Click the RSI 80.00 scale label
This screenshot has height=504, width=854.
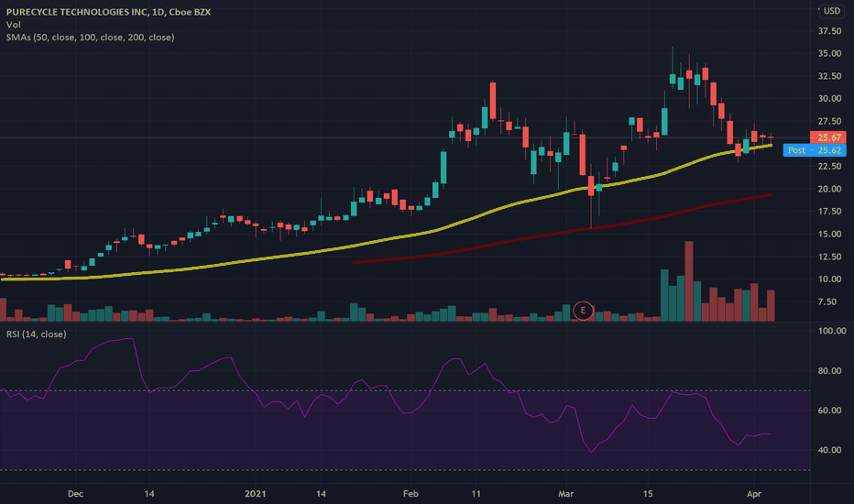[829, 371]
